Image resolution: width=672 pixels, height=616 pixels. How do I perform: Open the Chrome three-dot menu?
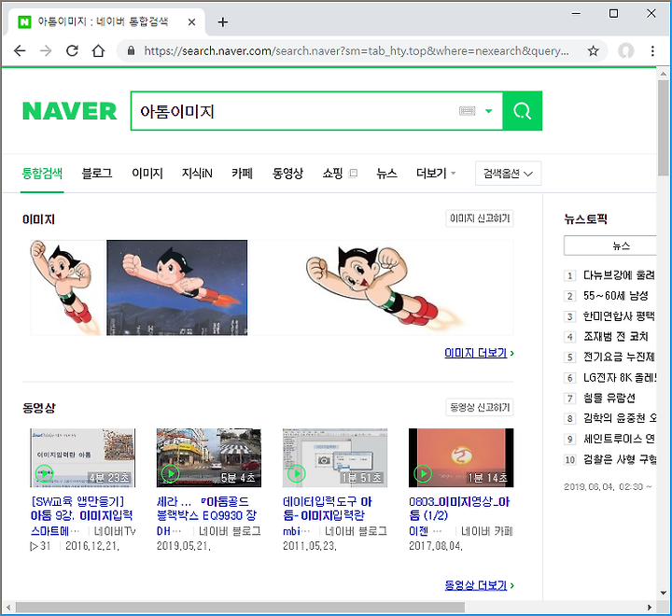pos(652,51)
